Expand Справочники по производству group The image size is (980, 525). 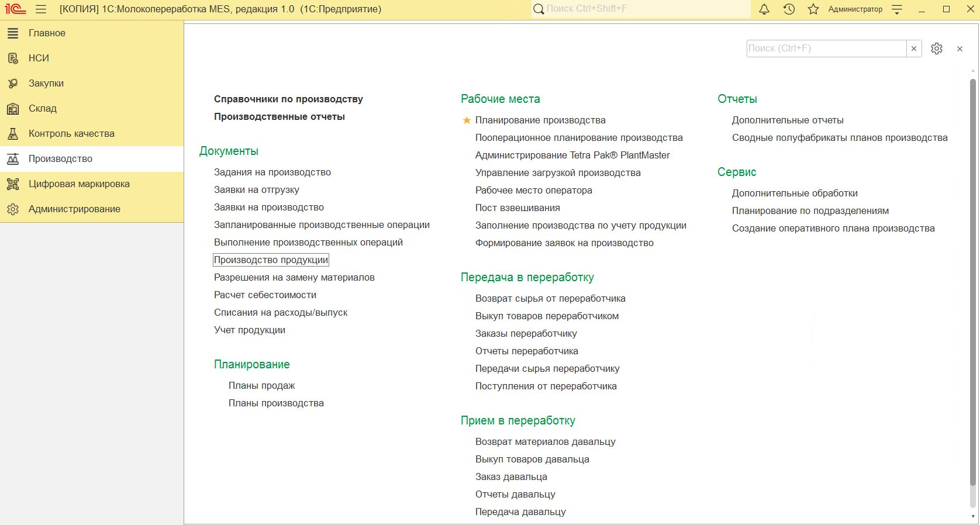[x=288, y=99]
